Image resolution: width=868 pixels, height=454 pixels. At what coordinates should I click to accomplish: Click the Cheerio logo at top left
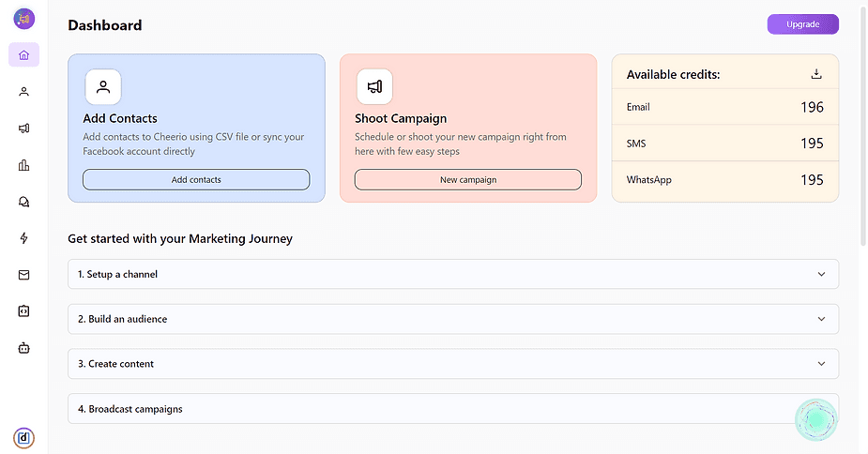23,18
